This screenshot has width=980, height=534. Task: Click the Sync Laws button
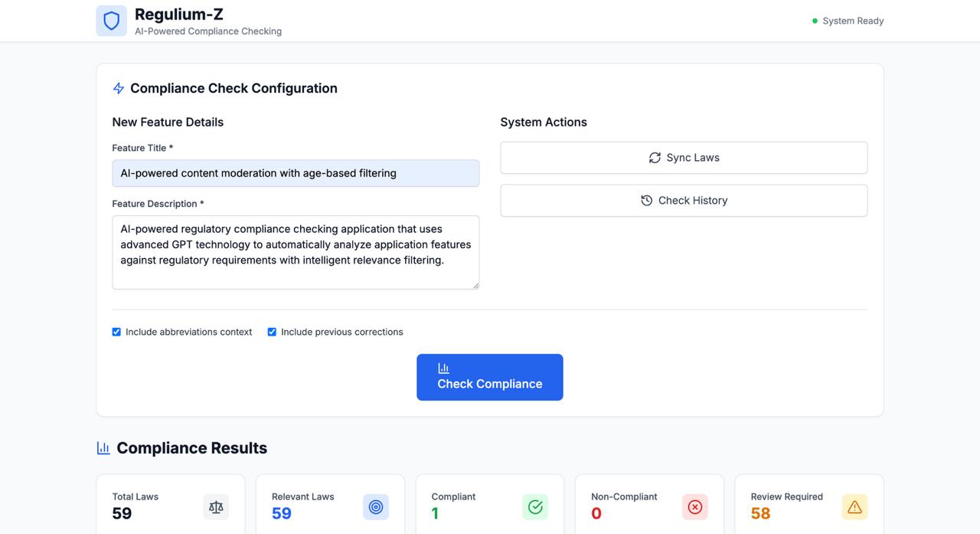pyautogui.click(x=684, y=158)
